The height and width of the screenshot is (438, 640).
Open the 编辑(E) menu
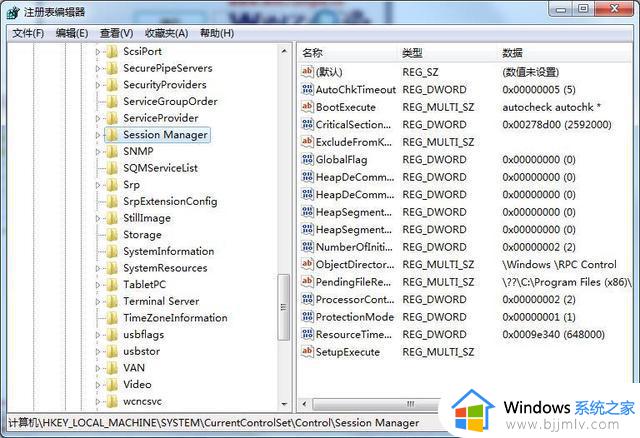(72, 33)
